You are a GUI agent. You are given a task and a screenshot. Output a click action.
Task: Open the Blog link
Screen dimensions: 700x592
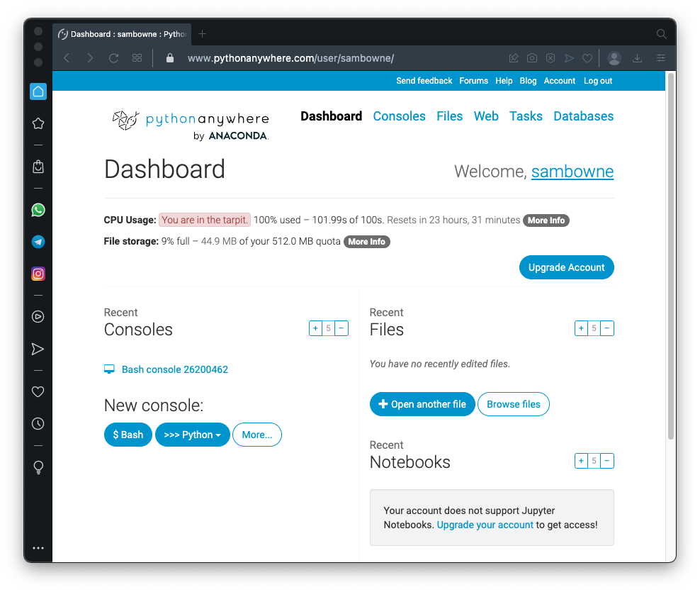(x=528, y=81)
